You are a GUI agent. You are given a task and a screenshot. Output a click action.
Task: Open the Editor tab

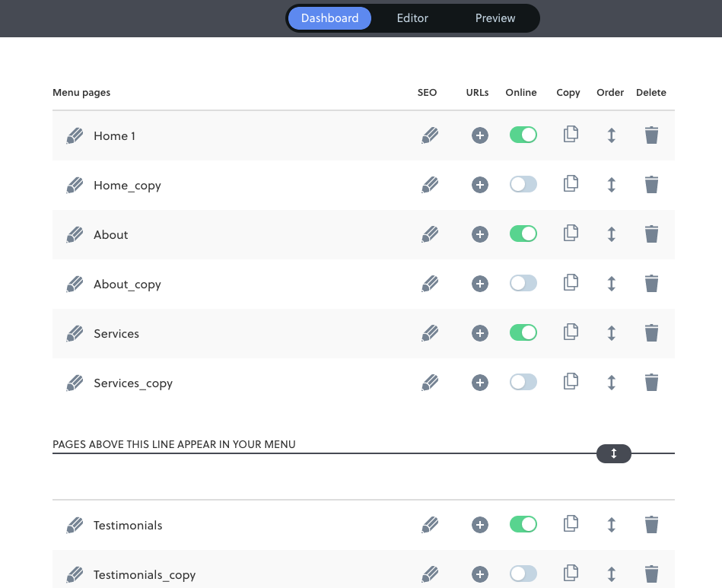pos(412,18)
